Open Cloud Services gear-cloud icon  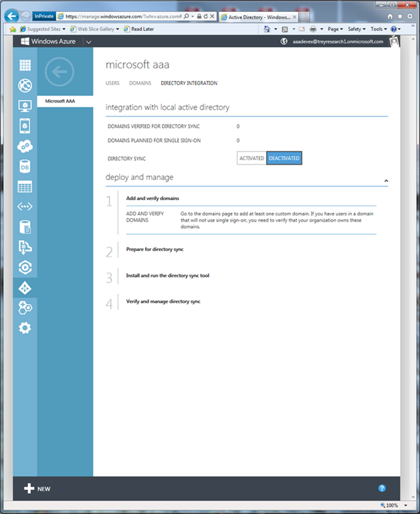pos(25,146)
